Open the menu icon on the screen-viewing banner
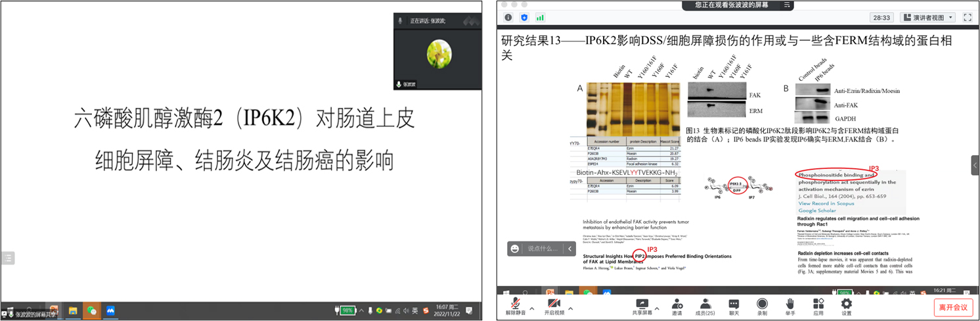The image size is (980, 321). 787,5
